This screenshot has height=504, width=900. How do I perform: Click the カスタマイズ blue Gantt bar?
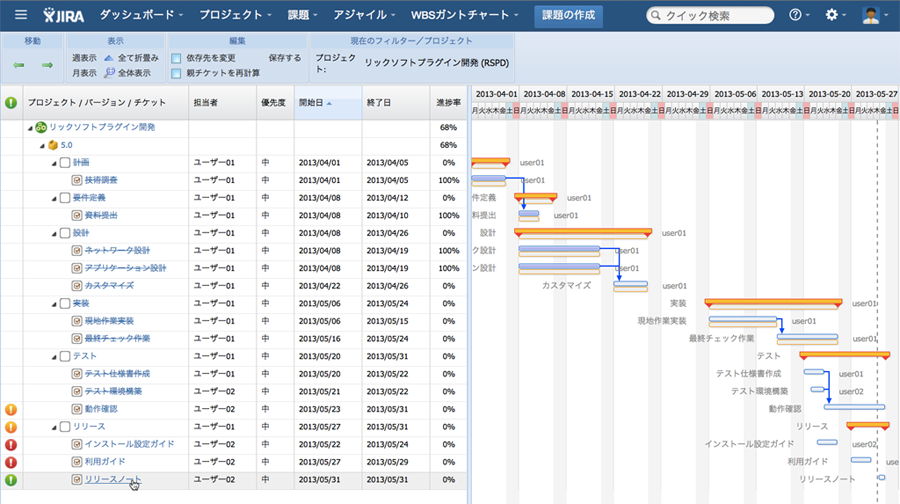[x=630, y=284]
